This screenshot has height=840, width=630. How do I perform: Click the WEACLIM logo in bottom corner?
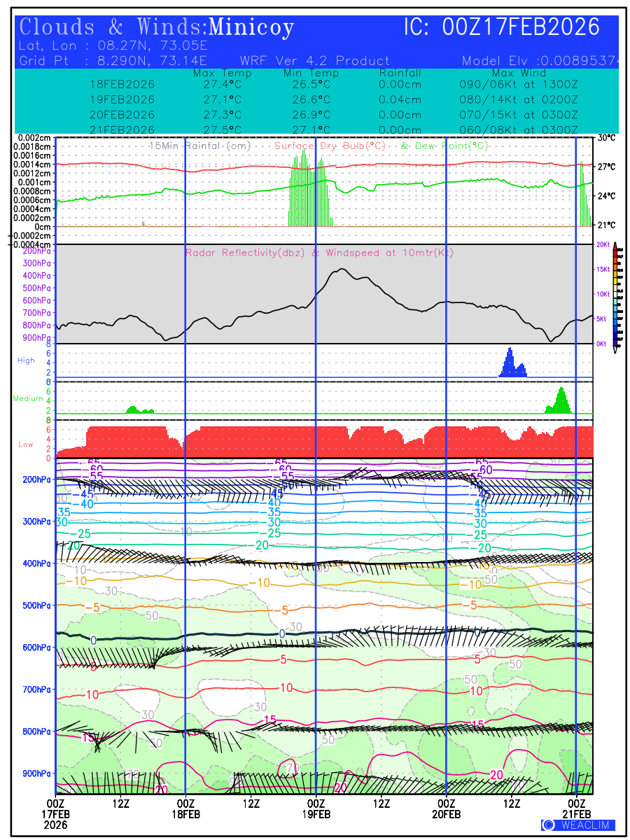(x=578, y=825)
